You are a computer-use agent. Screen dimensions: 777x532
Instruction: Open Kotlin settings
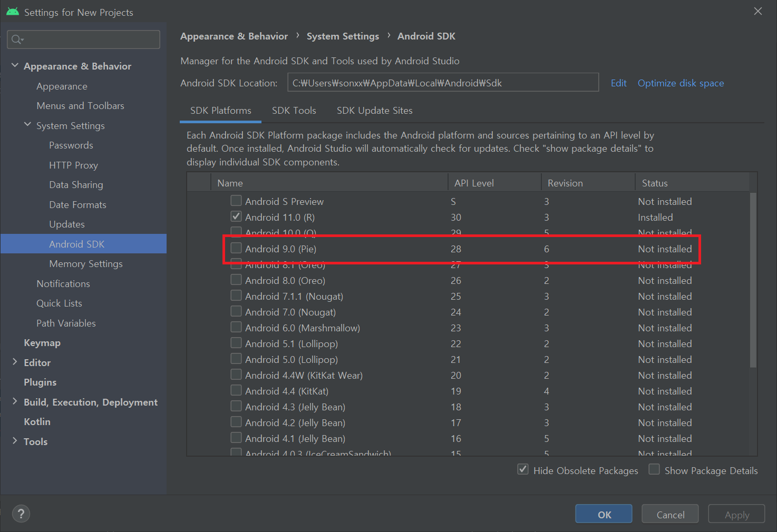click(x=37, y=422)
